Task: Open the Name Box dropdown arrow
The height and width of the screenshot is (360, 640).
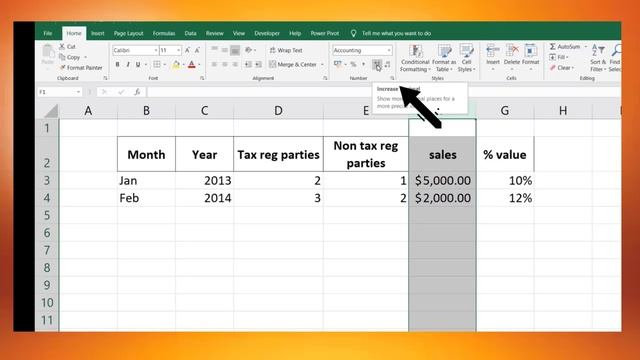Action: 78,92
